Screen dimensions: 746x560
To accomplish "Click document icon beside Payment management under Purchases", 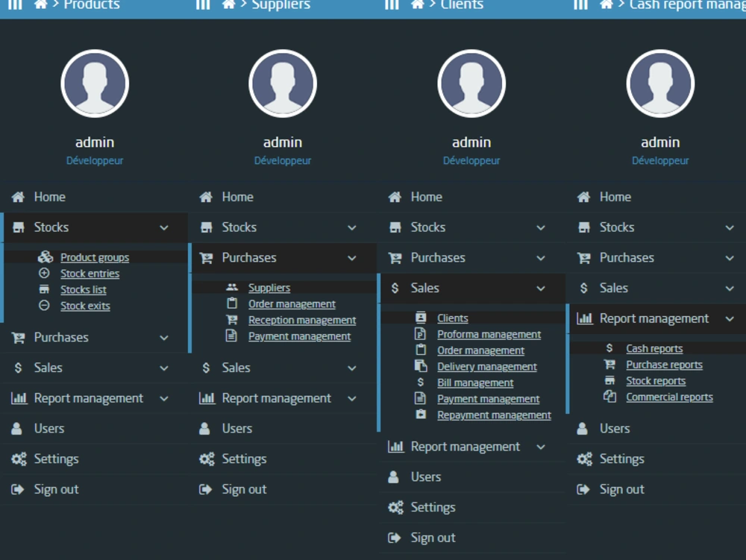I will coord(231,336).
